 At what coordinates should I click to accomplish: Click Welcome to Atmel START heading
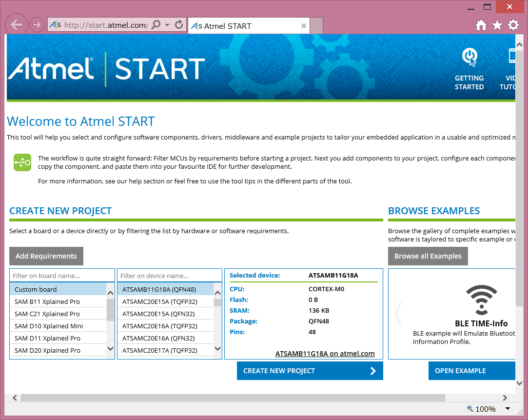pos(81,121)
